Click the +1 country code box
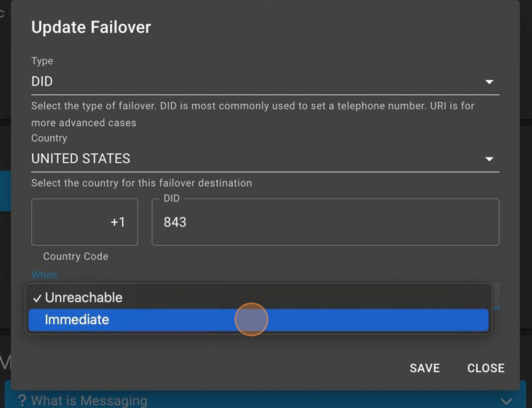Viewport: 532px width, 408px height. (x=84, y=223)
